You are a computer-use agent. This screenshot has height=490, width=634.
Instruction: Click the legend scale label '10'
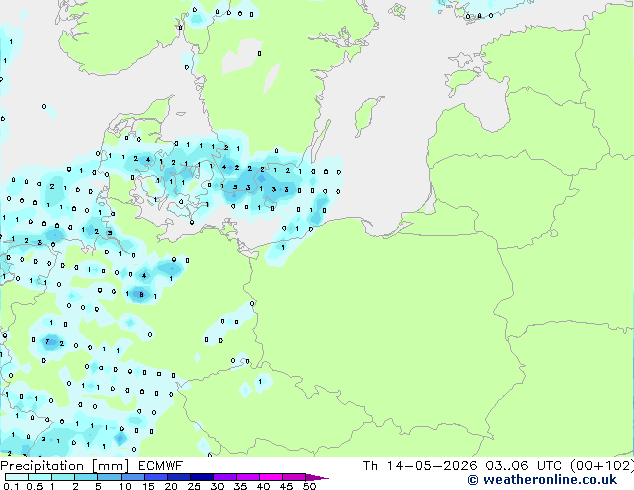point(125,486)
